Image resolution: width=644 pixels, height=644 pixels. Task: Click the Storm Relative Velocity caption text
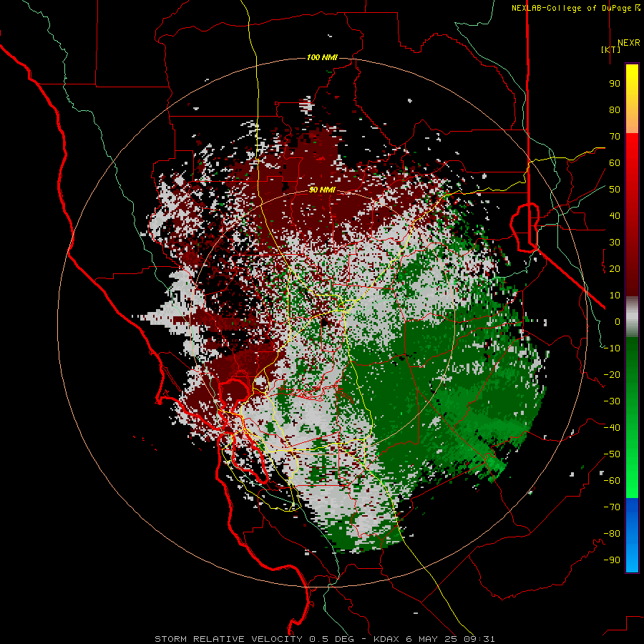[228, 639]
